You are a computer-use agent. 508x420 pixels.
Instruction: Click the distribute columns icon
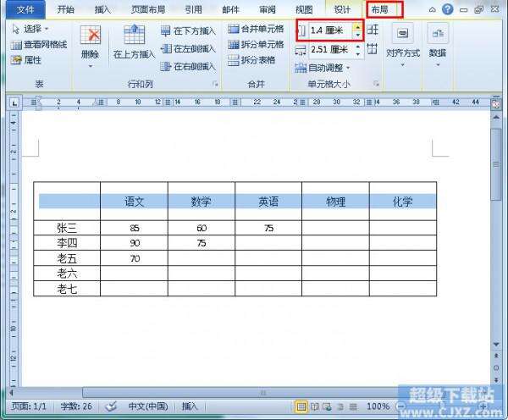click(x=373, y=49)
